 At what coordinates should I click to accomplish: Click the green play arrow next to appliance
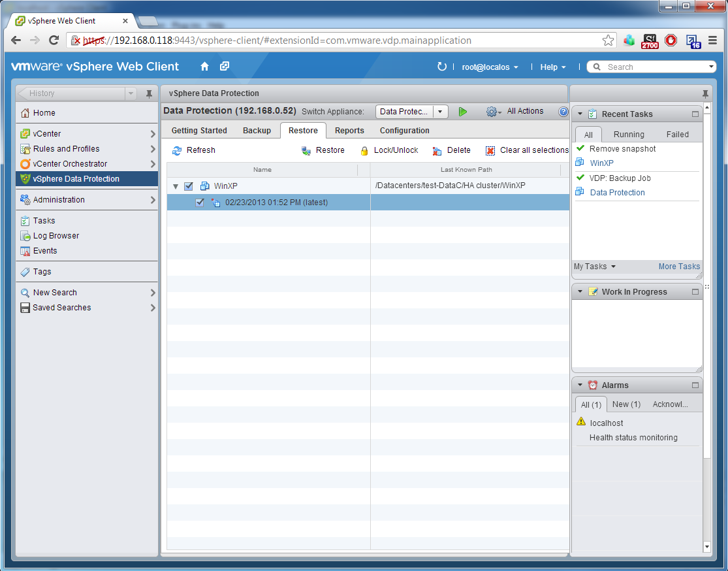pos(462,112)
